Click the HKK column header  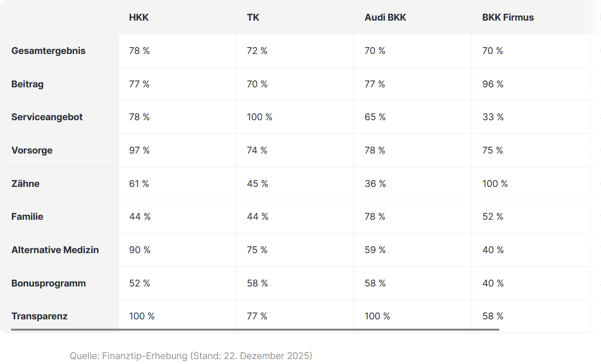pos(139,18)
